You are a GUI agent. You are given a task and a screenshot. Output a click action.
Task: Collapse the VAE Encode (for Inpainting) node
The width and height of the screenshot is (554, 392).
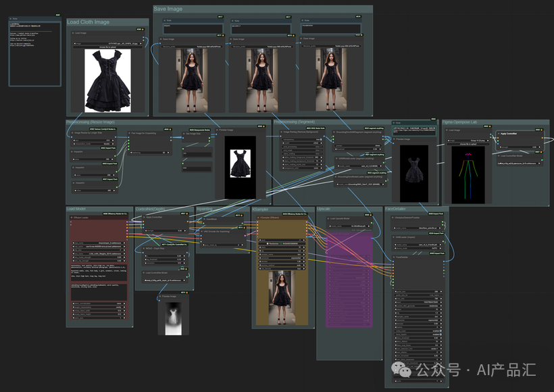[x=202, y=232]
